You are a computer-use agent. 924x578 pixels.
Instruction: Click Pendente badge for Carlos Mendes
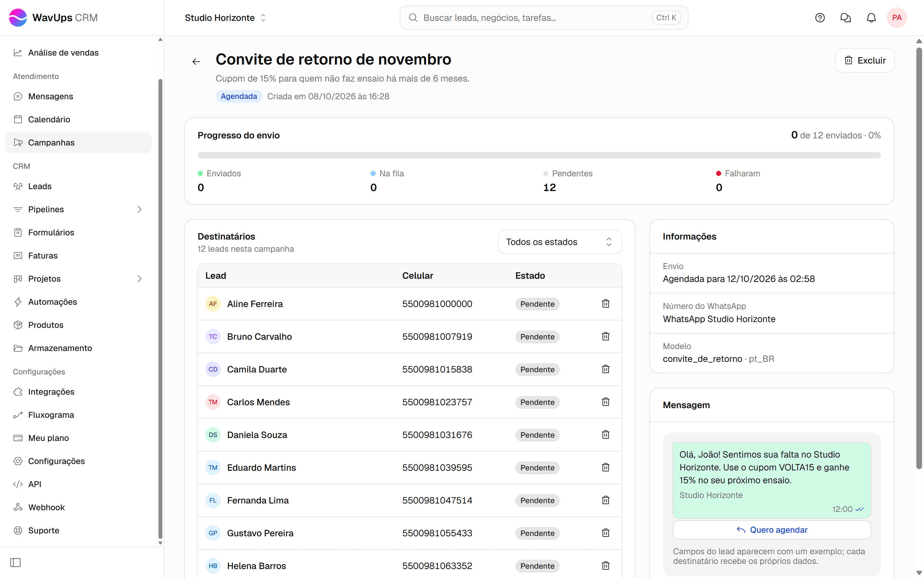click(x=537, y=402)
